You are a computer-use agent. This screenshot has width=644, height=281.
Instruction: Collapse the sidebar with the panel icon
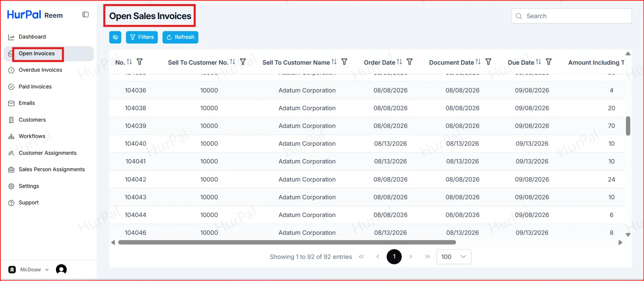(85, 14)
